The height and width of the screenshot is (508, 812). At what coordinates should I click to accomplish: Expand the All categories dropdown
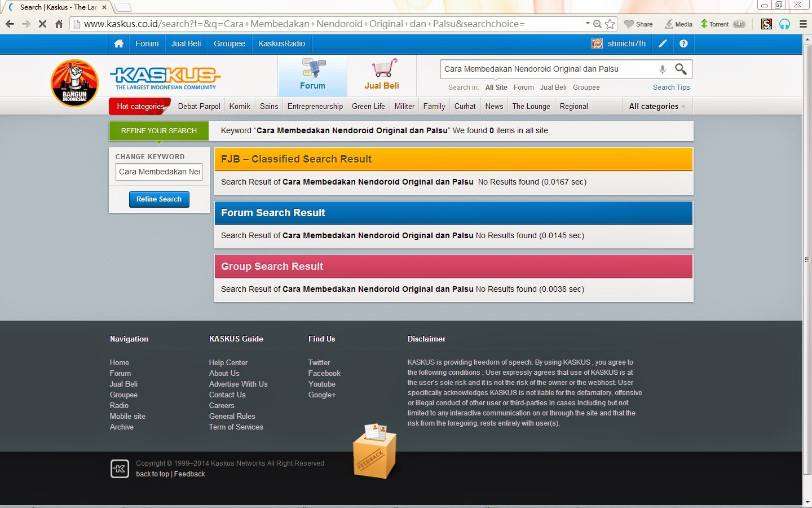657,106
